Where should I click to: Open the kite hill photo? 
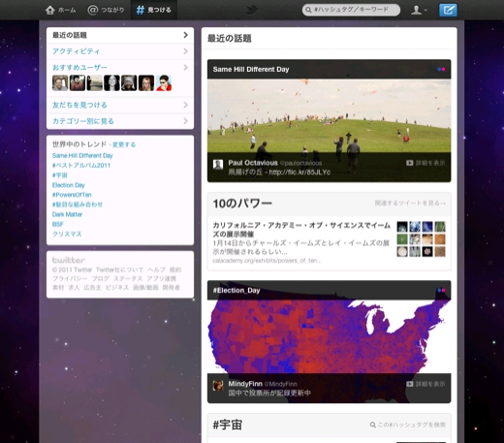click(329, 115)
